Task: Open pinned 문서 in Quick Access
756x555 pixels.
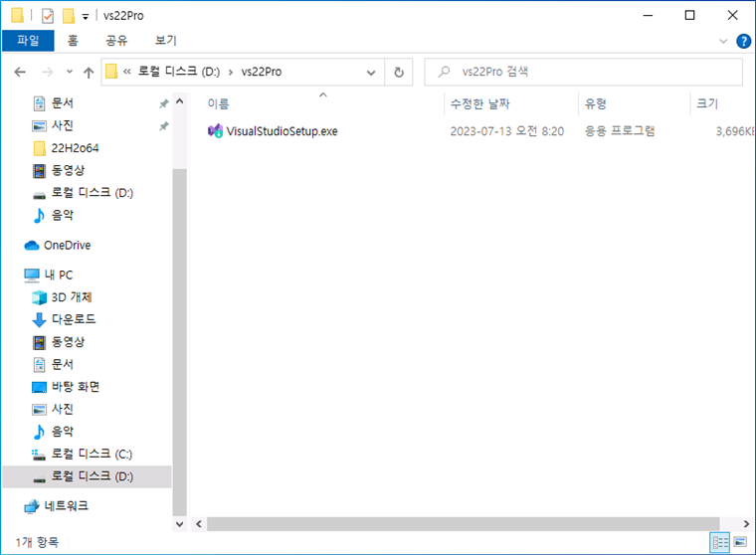Action: (x=63, y=103)
